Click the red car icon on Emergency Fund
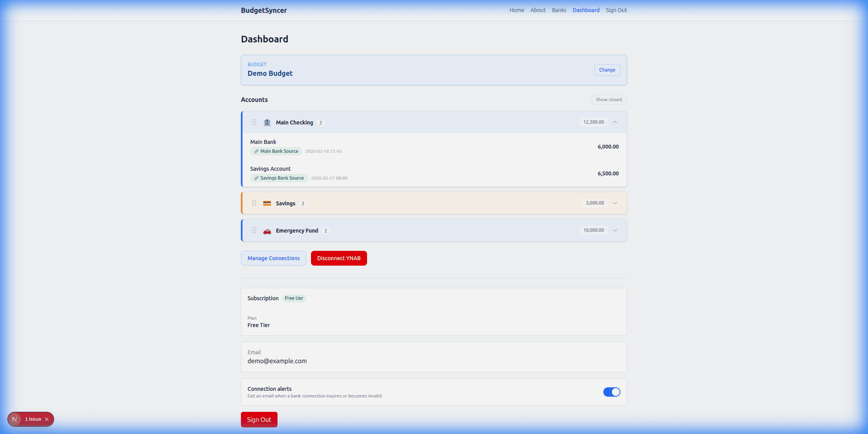This screenshot has width=868, height=434. (267, 231)
